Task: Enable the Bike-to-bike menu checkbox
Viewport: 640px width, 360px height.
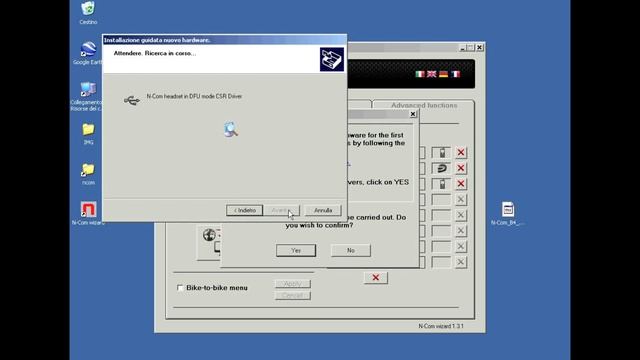Action: (180, 288)
